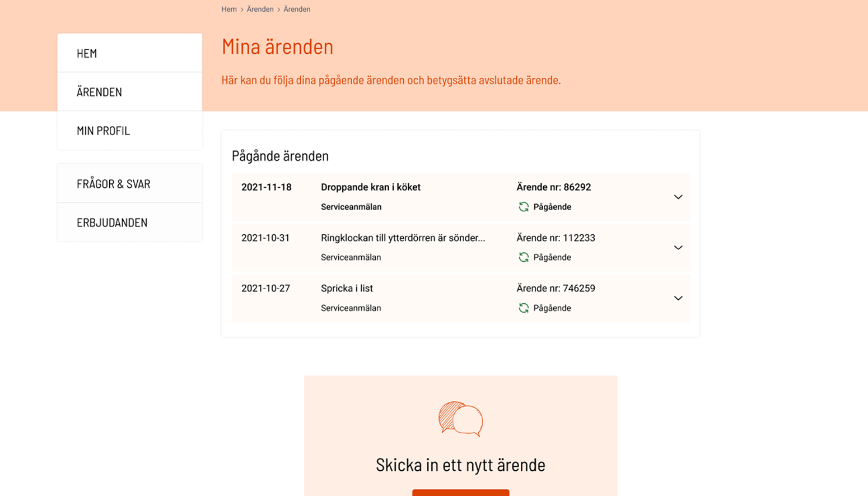Open the HEM sidebar menu item
The width and height of the screenshot is (868, 496).
pyautogui.click(x=129, y=53)
